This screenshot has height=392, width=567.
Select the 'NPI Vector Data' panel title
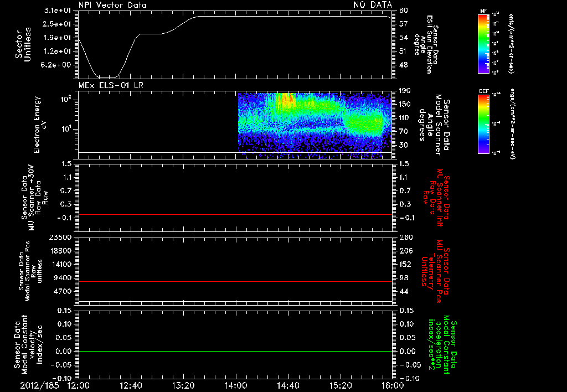[112, 5]
